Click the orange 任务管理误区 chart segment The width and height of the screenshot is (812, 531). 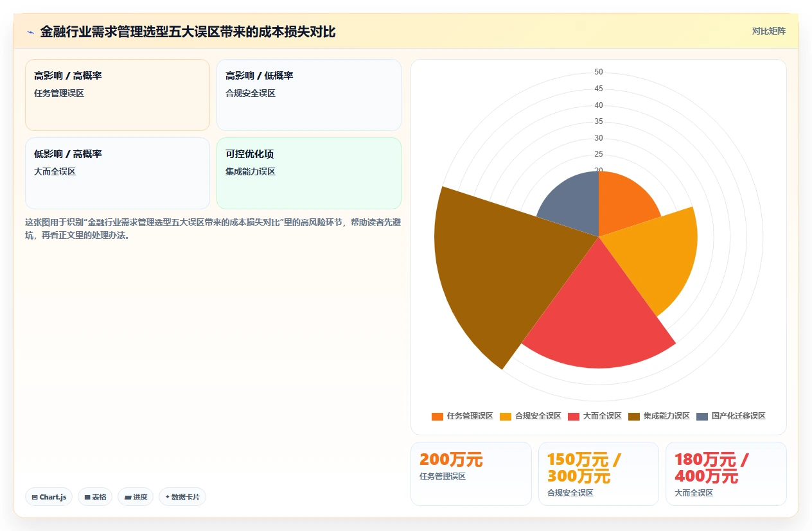coord(623,204)
